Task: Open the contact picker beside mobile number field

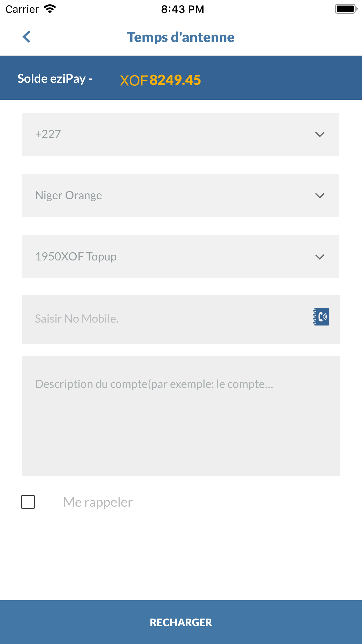Action: 321,317
